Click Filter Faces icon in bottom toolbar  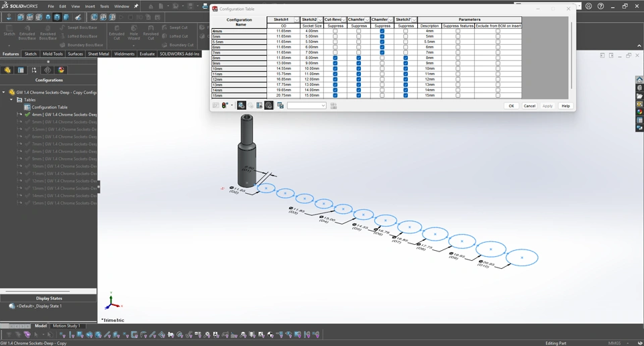(80, 335)
